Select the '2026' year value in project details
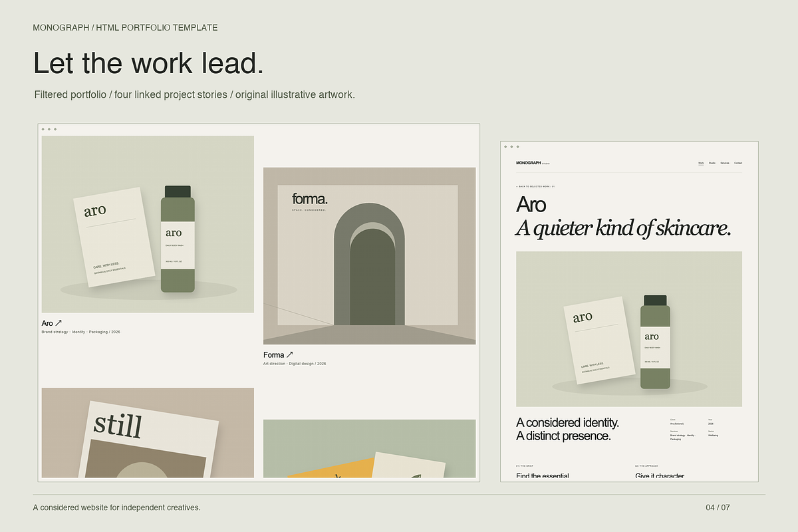798x532 pixels. coord(711,424)
